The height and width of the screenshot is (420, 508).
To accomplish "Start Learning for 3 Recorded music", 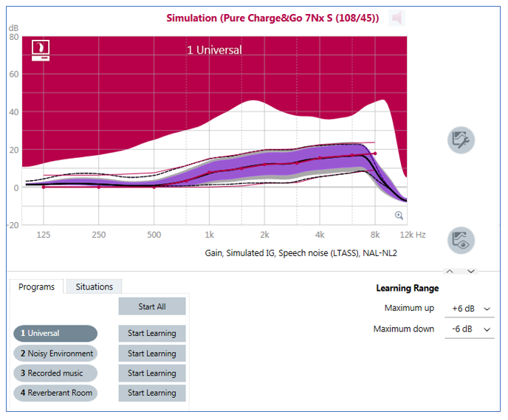I will click(152, 373).
